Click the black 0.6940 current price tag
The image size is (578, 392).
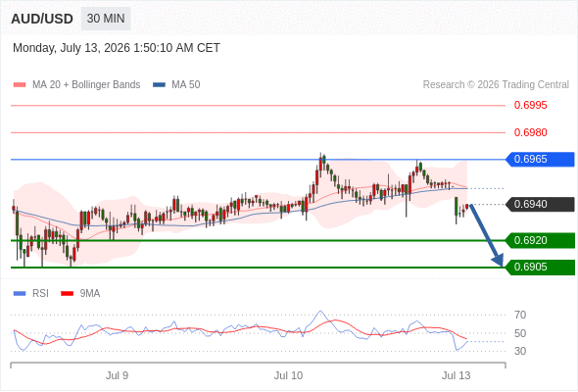[540, 204]
